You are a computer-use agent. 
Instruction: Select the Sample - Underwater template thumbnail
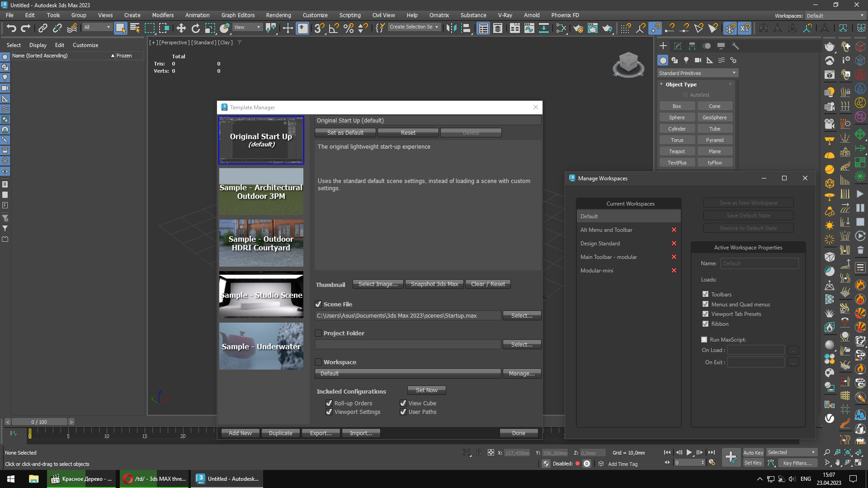tap(261, 346)
